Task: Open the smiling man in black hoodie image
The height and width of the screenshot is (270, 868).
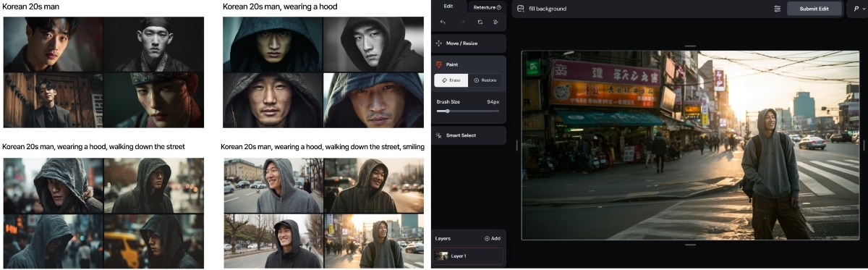Action: pyautogui.click(x=273, y=241)
